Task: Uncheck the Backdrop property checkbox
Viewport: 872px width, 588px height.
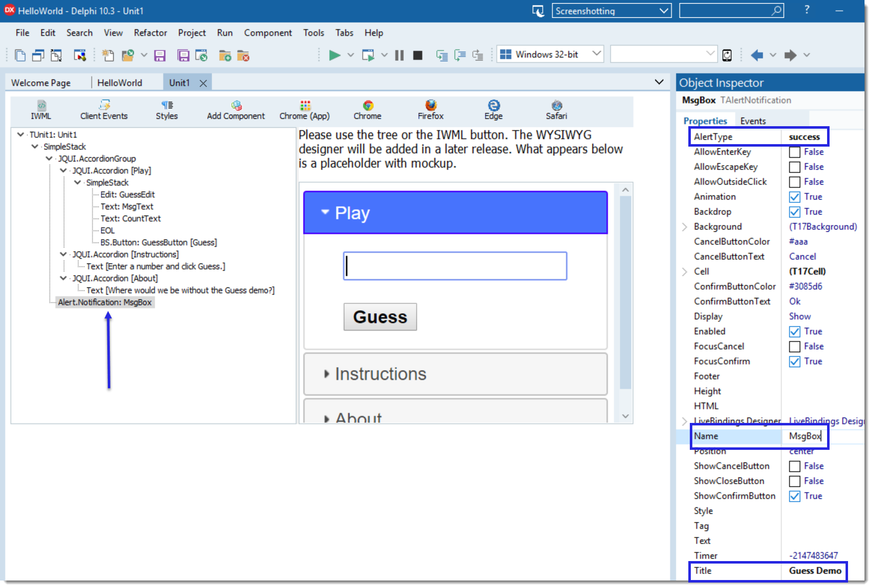Action: pos(794,212)
